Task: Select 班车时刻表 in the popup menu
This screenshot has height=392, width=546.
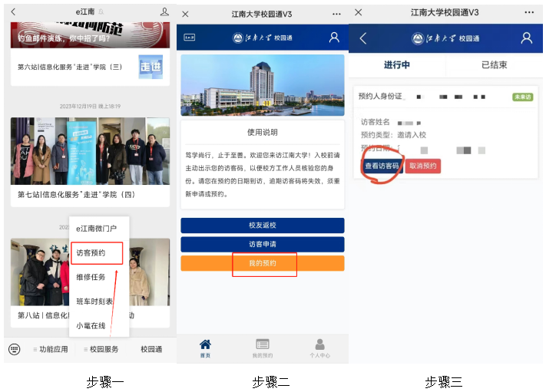Action: [94, 301]
